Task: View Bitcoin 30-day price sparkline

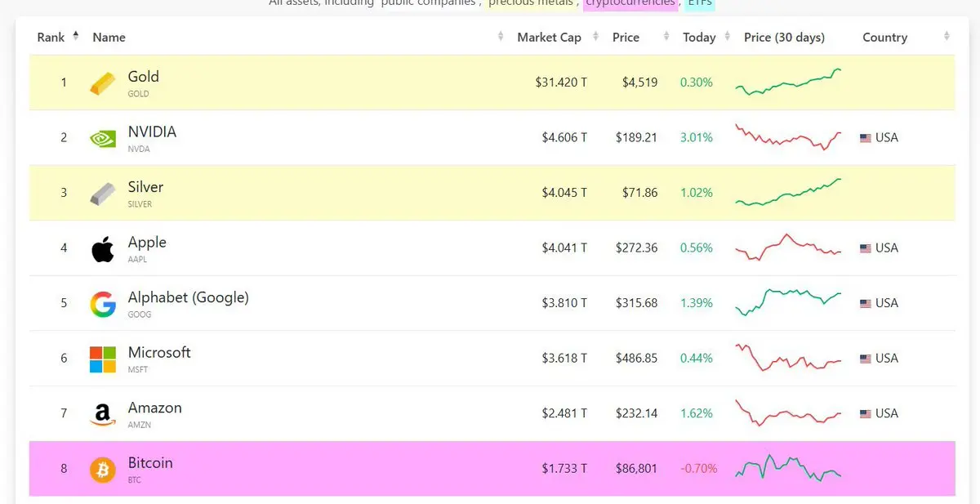Action: (x=788, y=469)
